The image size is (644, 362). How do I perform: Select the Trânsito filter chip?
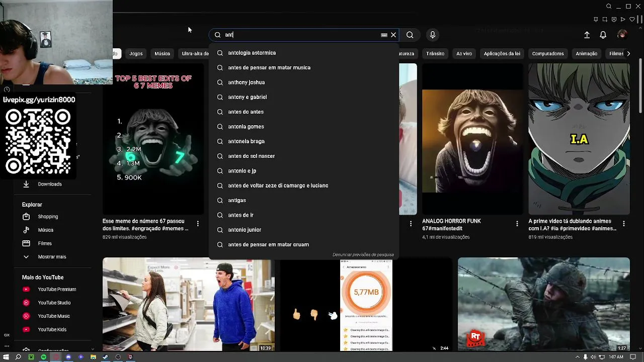435,53
